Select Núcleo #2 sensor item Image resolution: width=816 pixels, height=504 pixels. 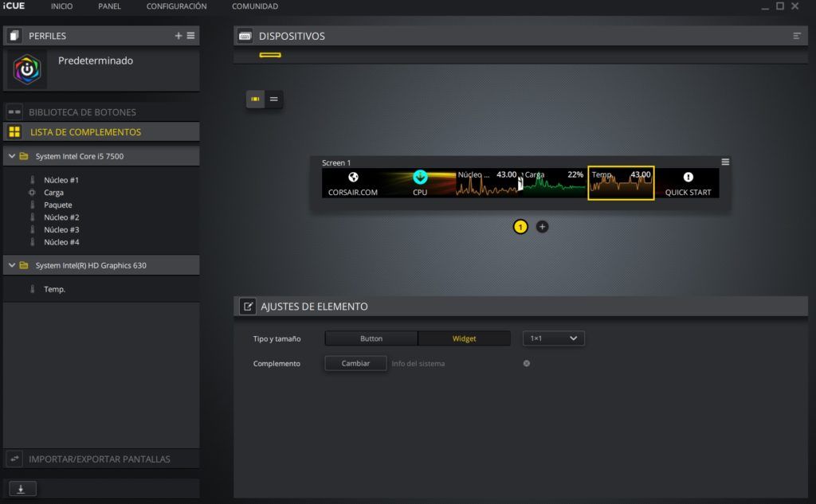point(61,217)
